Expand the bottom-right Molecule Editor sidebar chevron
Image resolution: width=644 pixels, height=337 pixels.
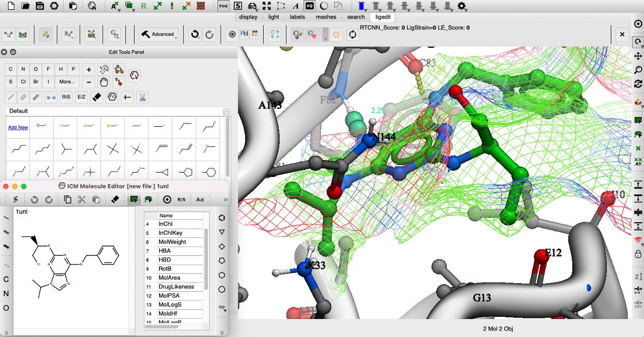(x=222, y=333)
